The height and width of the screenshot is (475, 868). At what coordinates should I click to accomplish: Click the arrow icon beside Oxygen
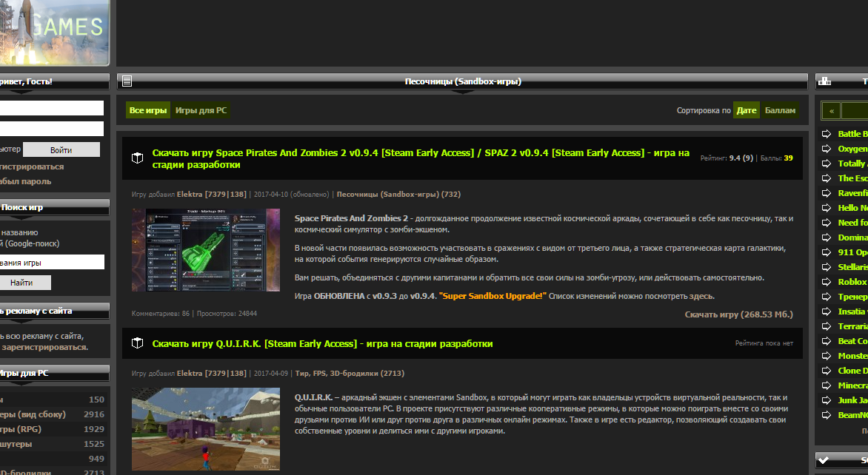click(x=827, y=149)
